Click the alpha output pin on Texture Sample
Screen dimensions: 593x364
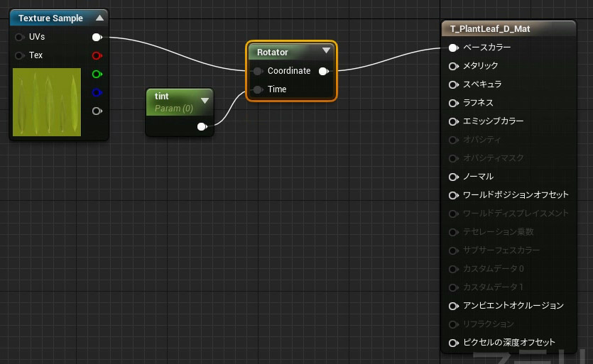tap(97, 111)
